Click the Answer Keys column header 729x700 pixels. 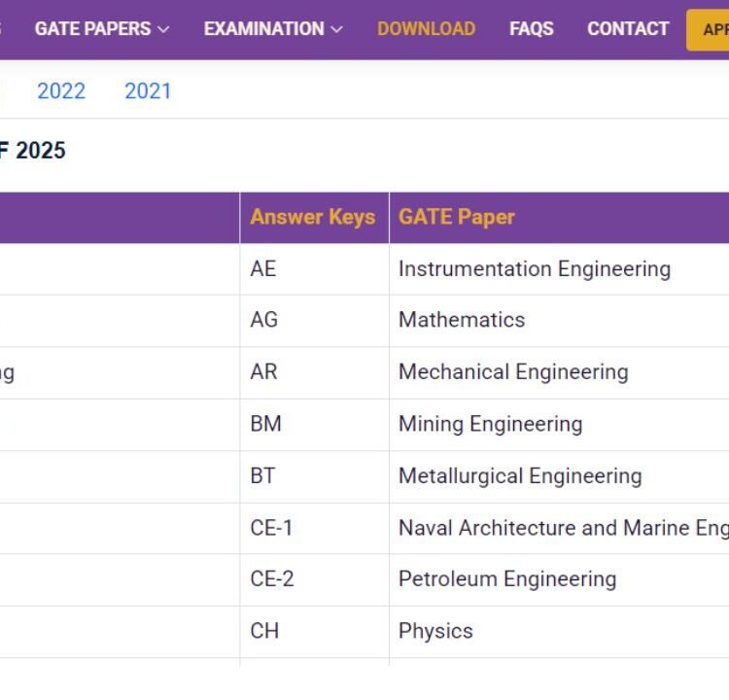coord(313,217)
